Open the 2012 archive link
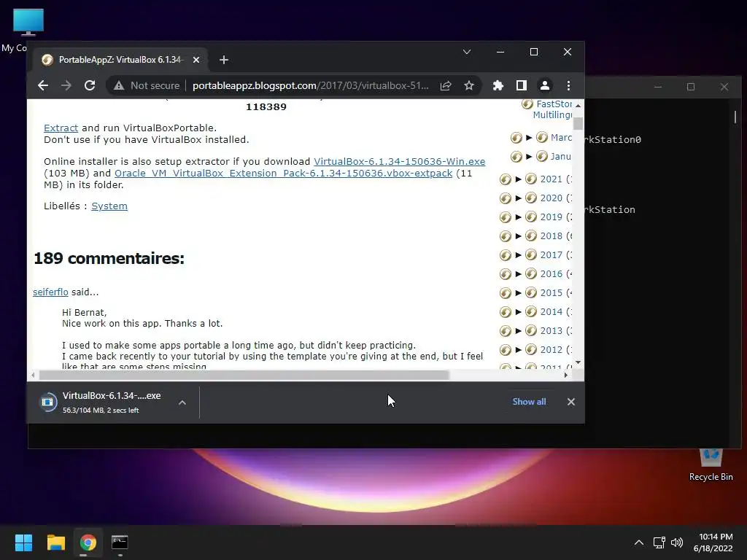 tap(551, 350)
